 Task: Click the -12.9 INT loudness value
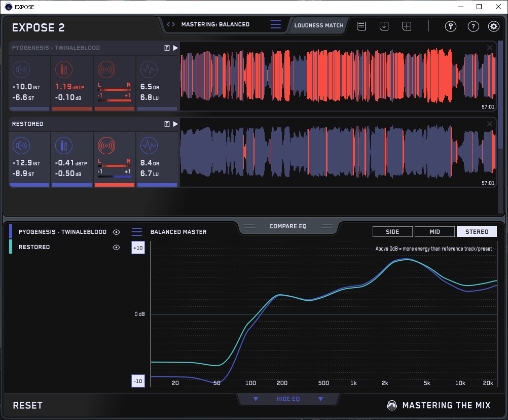tap(26, 163)
